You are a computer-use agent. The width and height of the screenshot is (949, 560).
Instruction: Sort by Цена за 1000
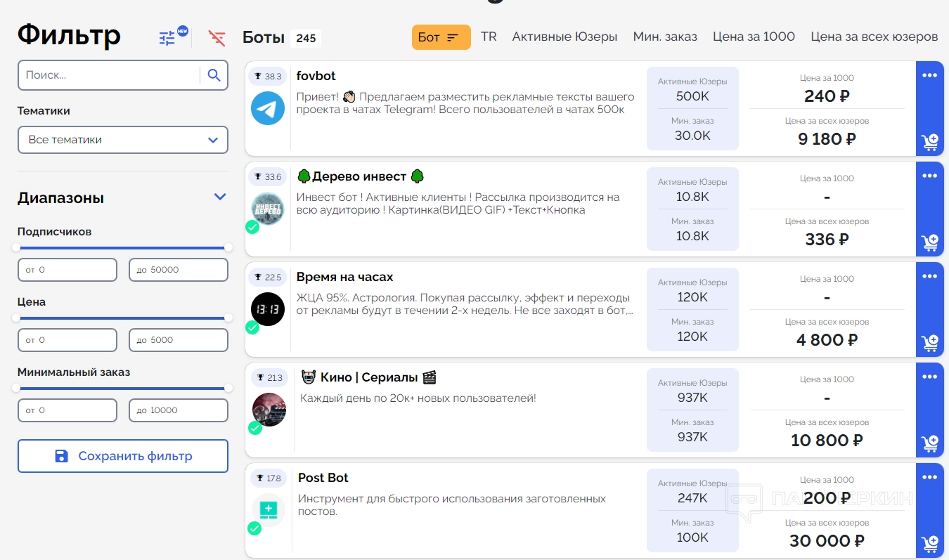click(754, 37)
